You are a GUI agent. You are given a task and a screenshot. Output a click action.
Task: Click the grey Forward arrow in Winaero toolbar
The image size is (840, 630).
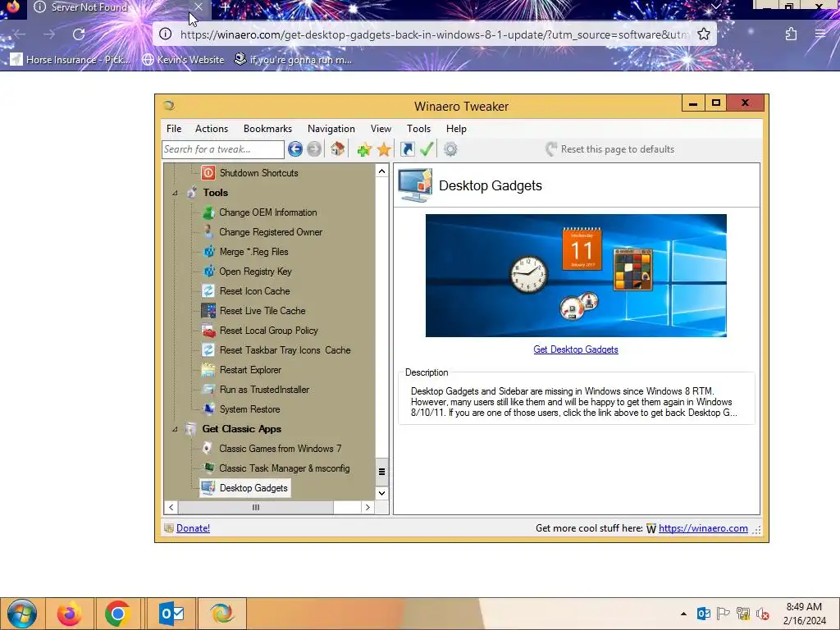(314, 149)
